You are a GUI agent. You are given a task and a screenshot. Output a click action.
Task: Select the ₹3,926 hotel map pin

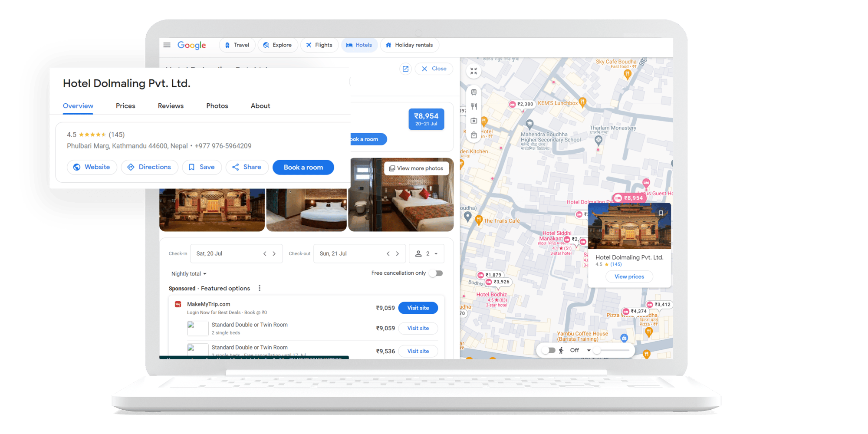(498, 282)
